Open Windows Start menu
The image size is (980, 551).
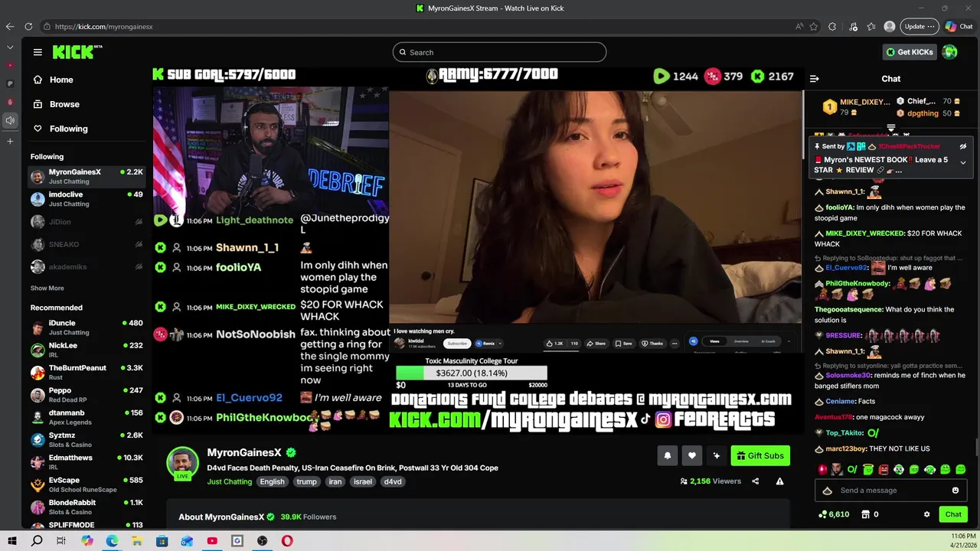point(11,541)
